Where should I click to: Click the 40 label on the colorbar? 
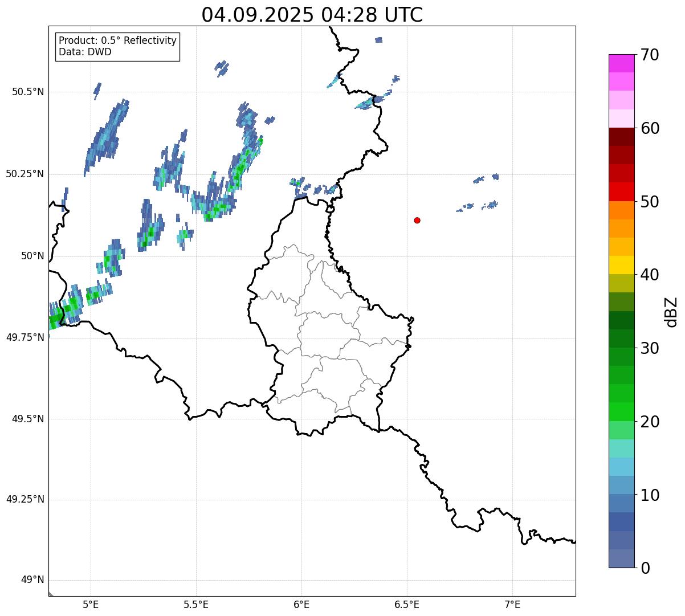pyautogui.click(x=650, y=275)
